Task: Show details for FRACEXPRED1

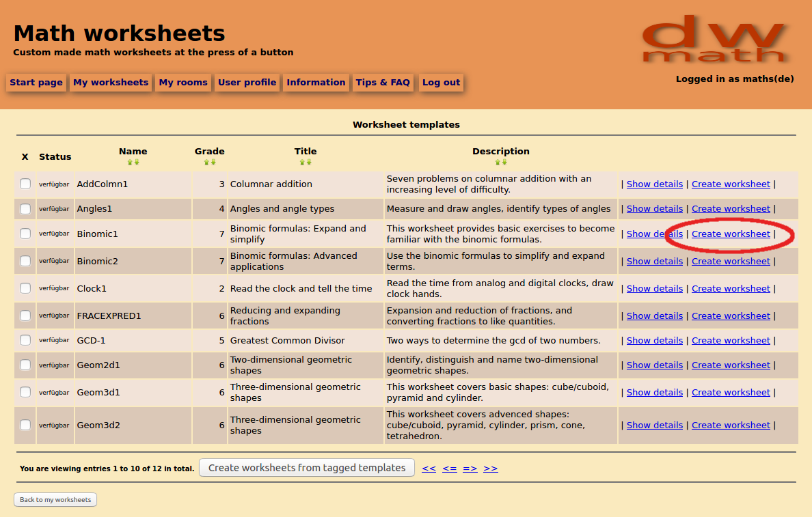Action: tap(655, 316)
